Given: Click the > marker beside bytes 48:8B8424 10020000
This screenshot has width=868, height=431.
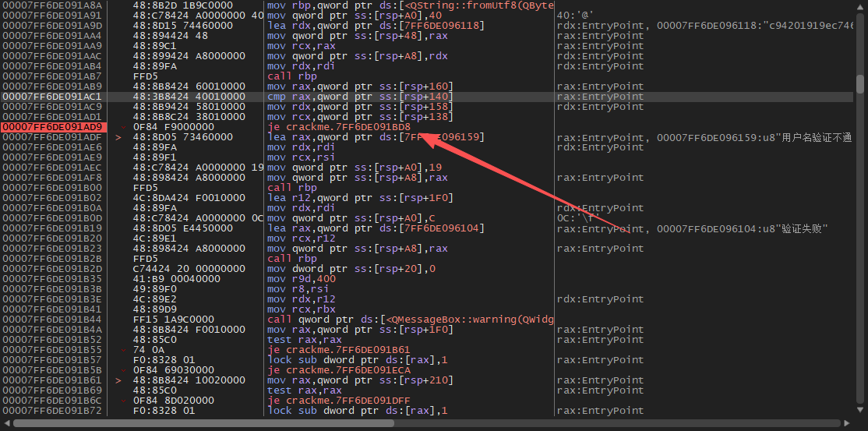Looking at the screenshot, I should 118,380.
